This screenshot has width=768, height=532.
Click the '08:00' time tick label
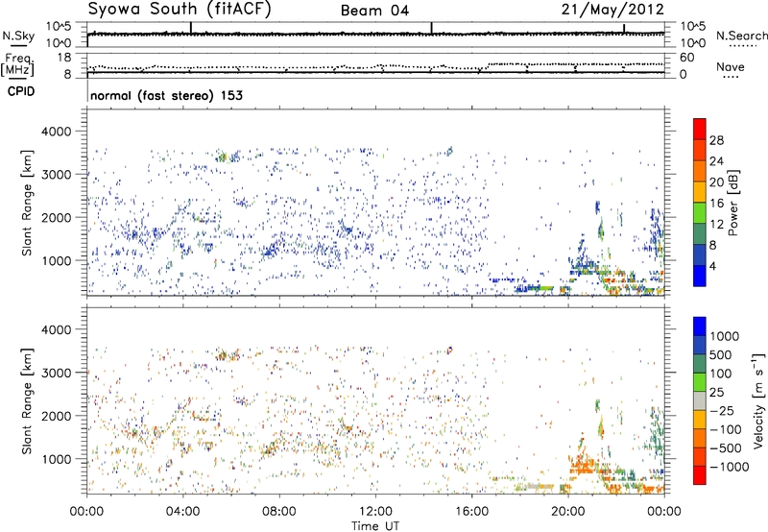coord(279,512)
